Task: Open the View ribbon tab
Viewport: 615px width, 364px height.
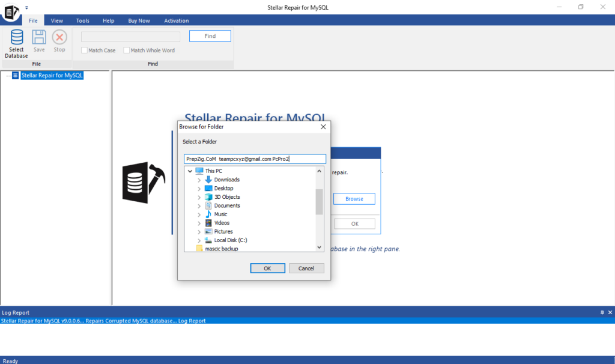Action: pyautogui.click(x=57, y=20)
